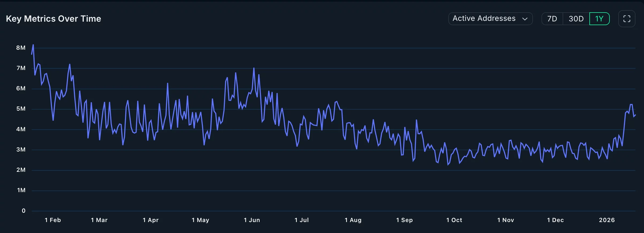Select the 30D time range

pyautogui.click(x=576, y=19)
